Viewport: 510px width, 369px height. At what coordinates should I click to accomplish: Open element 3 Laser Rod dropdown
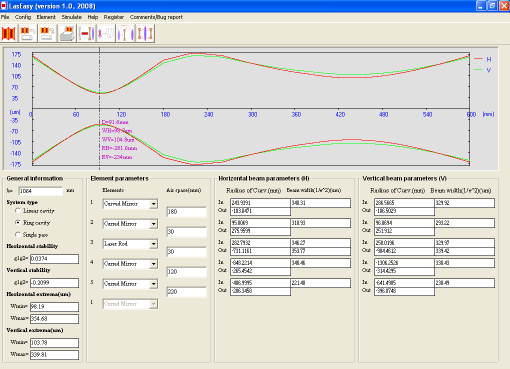pos(153,244)
